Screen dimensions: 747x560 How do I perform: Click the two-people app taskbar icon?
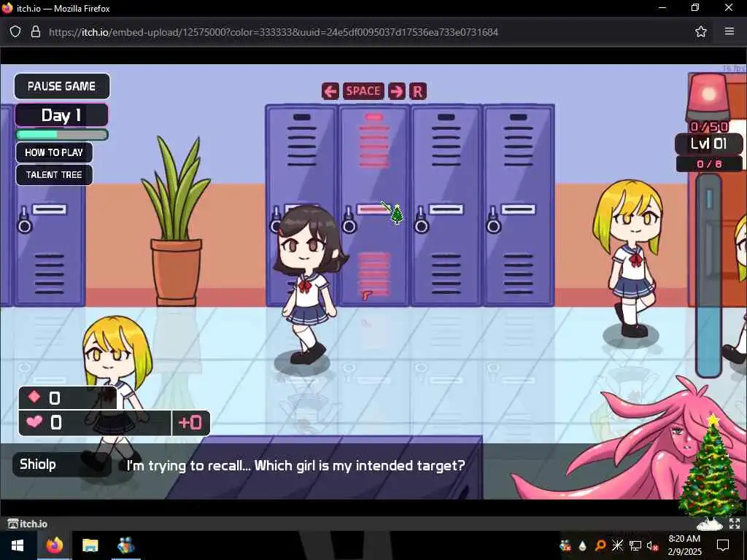click(125, 545)
